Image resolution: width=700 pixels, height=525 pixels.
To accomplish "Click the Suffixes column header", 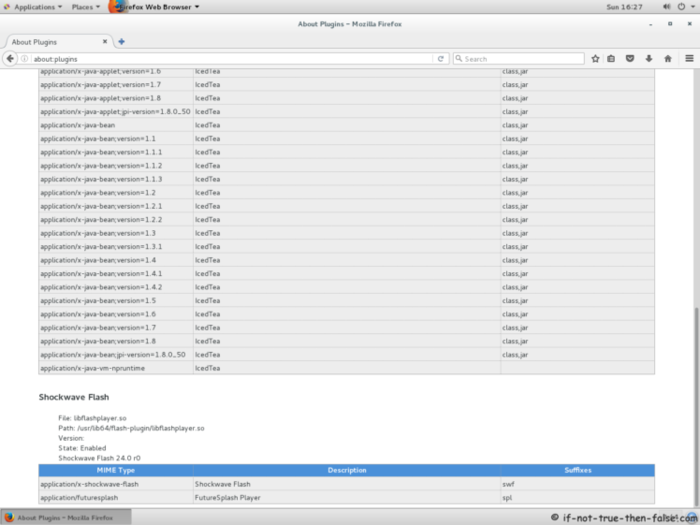I will [x=578, y=470].
